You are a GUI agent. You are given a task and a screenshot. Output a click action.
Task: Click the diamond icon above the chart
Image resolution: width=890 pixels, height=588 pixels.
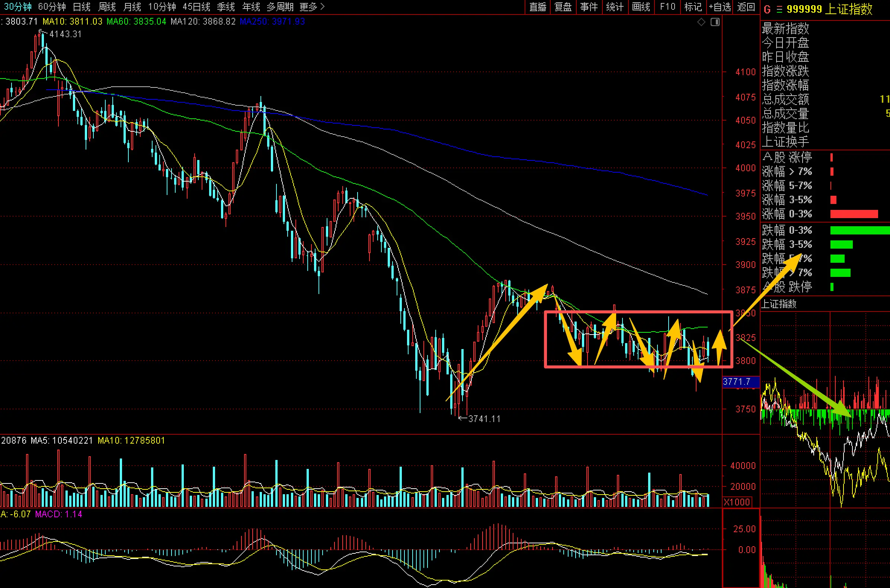click(x=701, y=22)
